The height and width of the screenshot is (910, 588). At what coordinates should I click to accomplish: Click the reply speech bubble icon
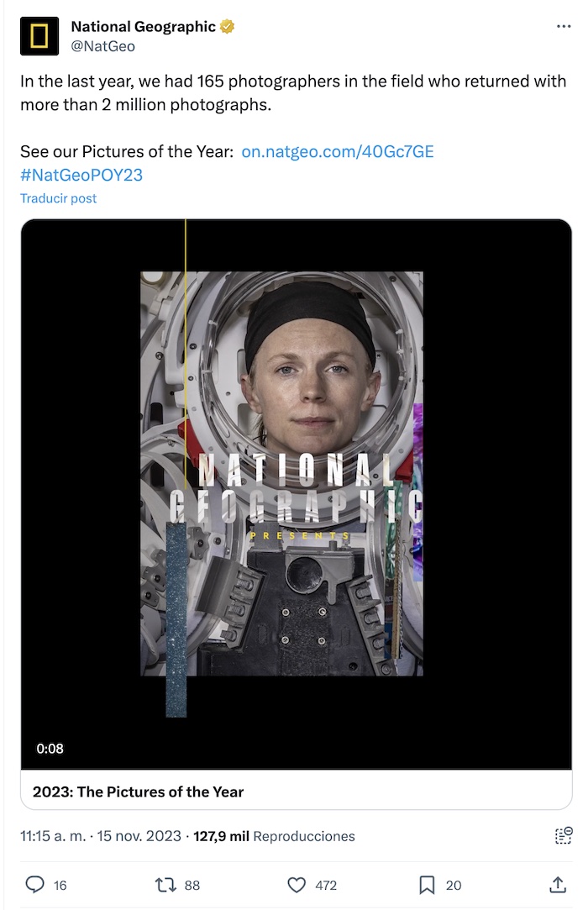(35, 885)
